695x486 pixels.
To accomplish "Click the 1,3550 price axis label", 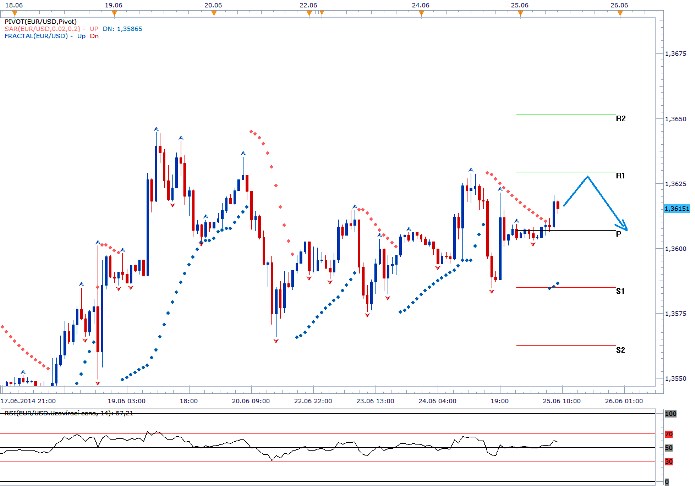I will pos(676,379).
